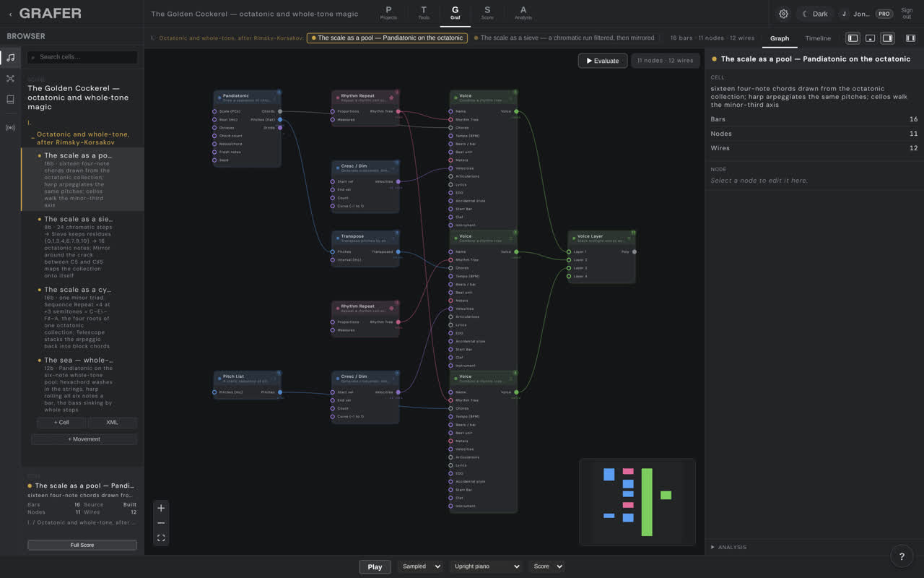This screenshot has height=578, width=924.
Task: Open the Full Score button
Action: coord(82,545)
